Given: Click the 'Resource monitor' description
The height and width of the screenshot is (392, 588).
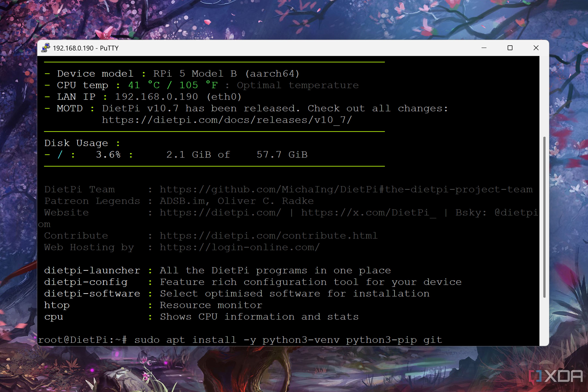Looking at the screenshot, I should [x=211, y=305].
